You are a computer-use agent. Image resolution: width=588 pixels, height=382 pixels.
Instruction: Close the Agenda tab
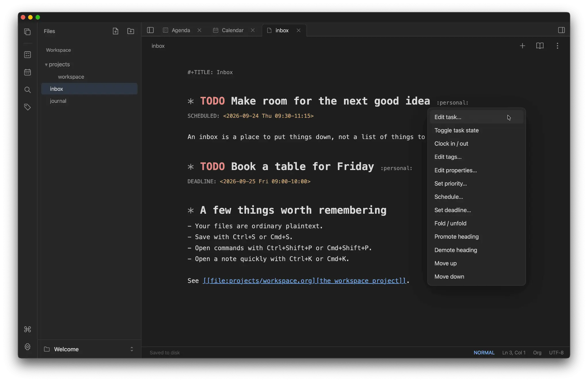click(199, 30)
